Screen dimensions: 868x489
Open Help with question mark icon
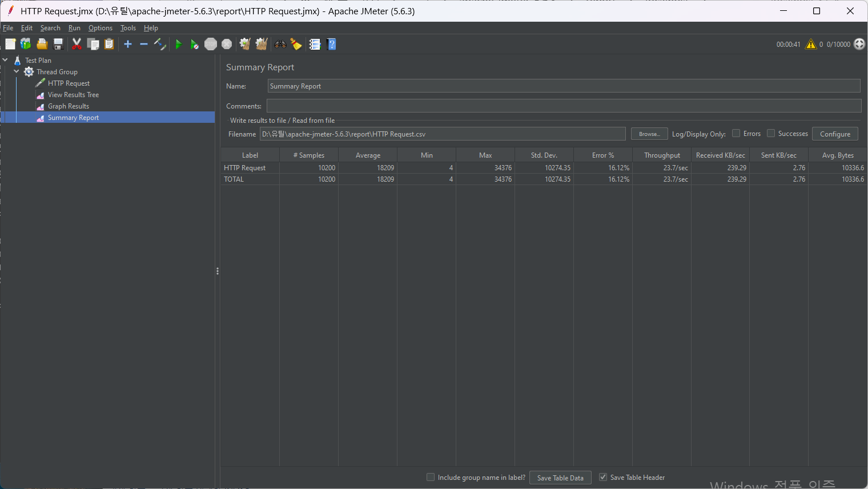pyautogui.click(x=331, y=44)
